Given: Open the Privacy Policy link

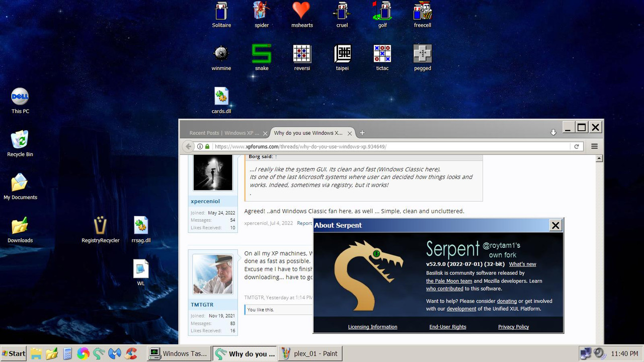Looking at the screenshot, I should pyautogui.click(x=514, y=327).
